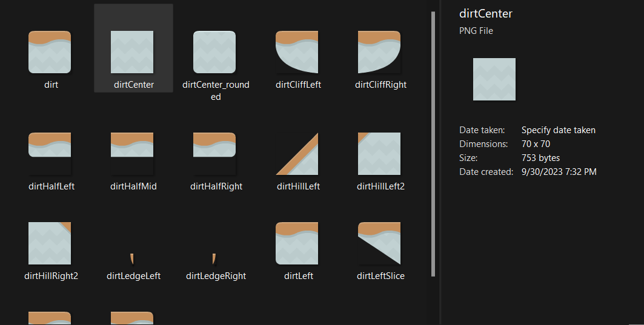
Task: Click the '70 x 70' dimensions value
Action: point(536,144)
